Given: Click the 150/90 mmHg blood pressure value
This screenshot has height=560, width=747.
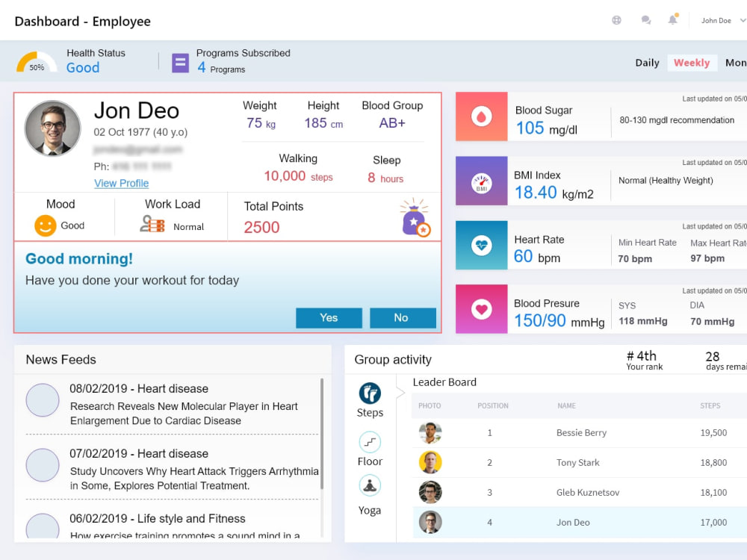Looking at the screenshot, I should (560, 321).
